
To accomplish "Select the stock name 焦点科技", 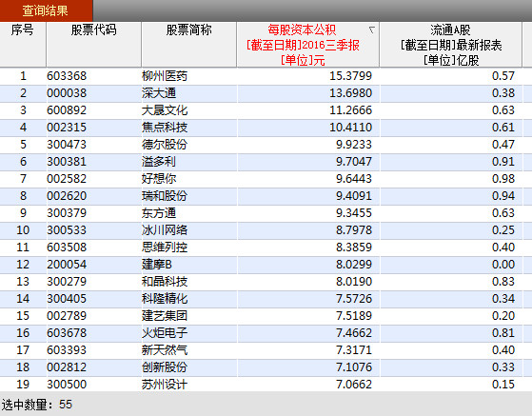I will point(165,128).
